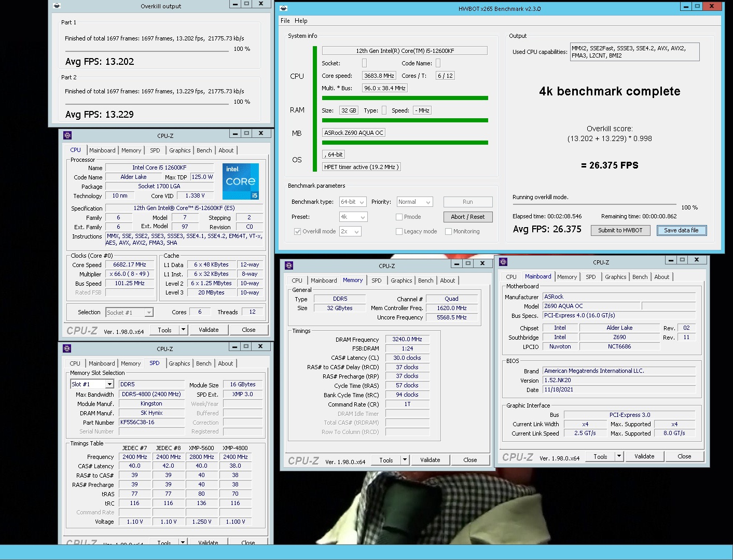
Task: Click Save data file button
Action: [x=681, y=230]
